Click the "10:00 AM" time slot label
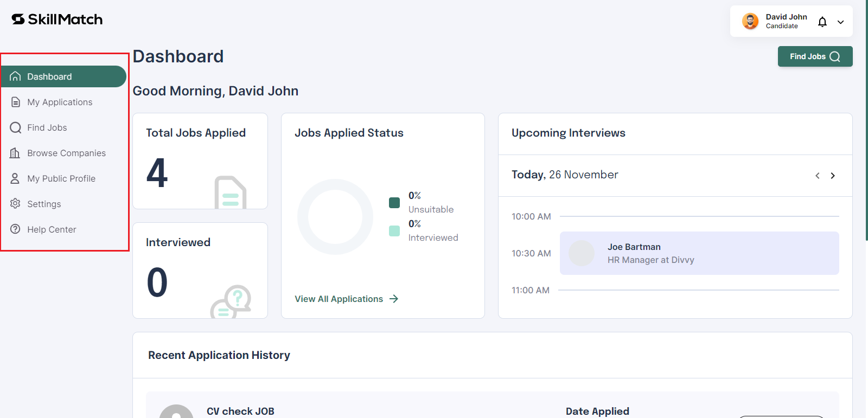 (x=531, y=216)
